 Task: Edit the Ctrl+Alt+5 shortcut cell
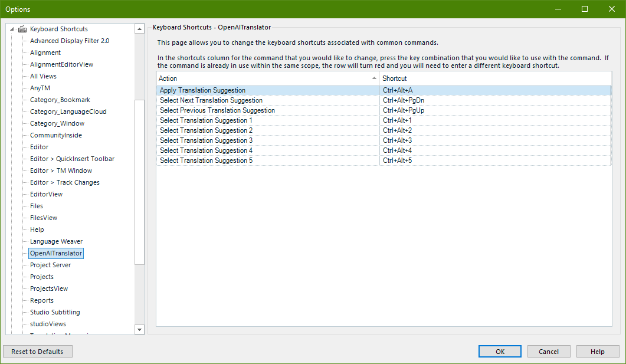point(496,160)
